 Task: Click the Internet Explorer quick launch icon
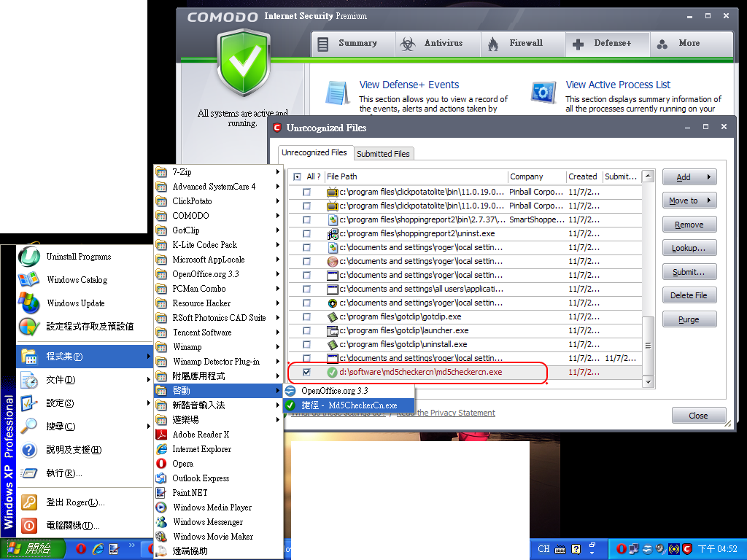(x=98, y=549)
